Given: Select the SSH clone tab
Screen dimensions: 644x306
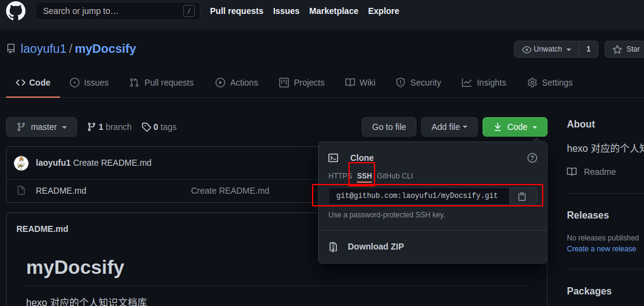Looking at the screenshot, I should click(x=364, y=176).
